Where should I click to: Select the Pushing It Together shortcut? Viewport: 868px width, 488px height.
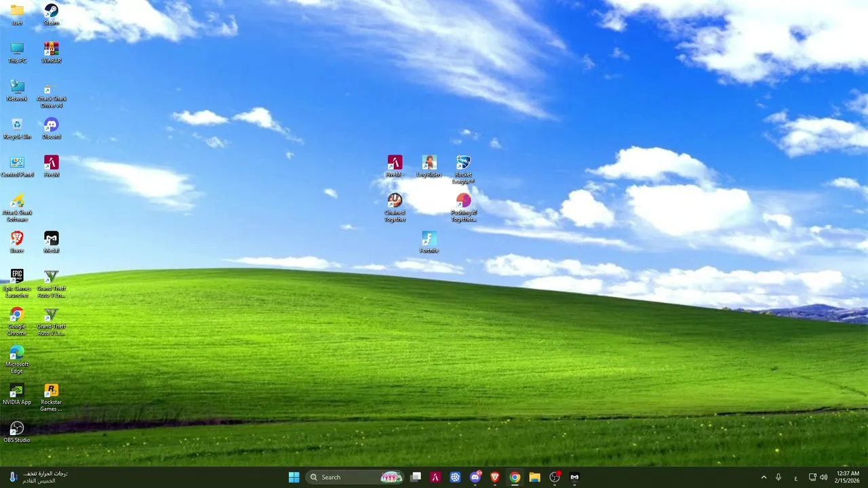pos(463,207)
